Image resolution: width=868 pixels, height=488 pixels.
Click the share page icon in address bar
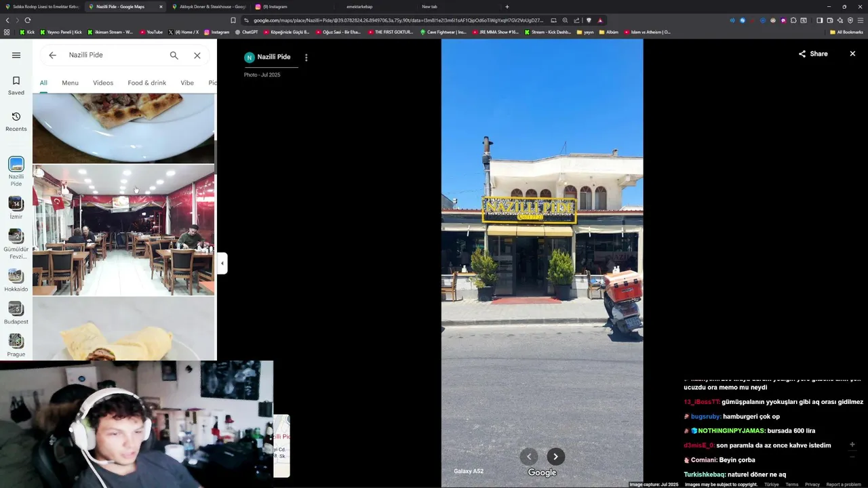pos(576,20)
